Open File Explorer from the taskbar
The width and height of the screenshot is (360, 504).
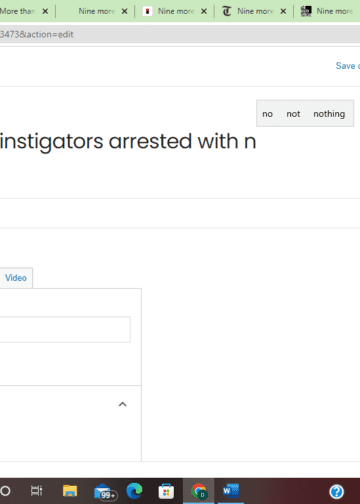(x=70, y=491)
